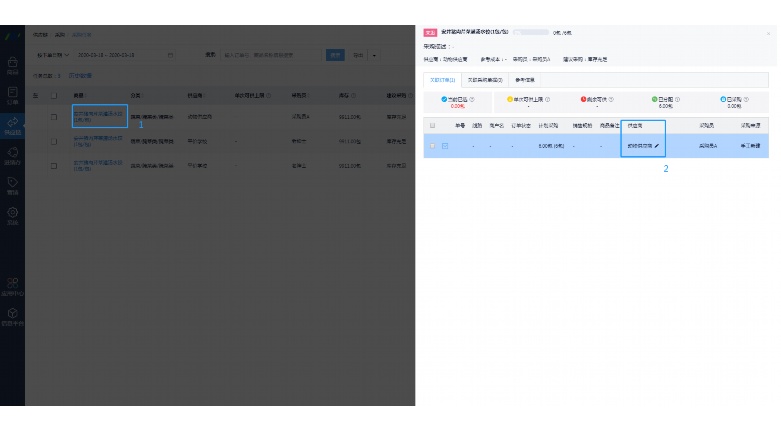The height and width of the screenshot is (431, 781).
Task: Select the supply chain arrows sidebar icon
Action: [x=12, y=122]
